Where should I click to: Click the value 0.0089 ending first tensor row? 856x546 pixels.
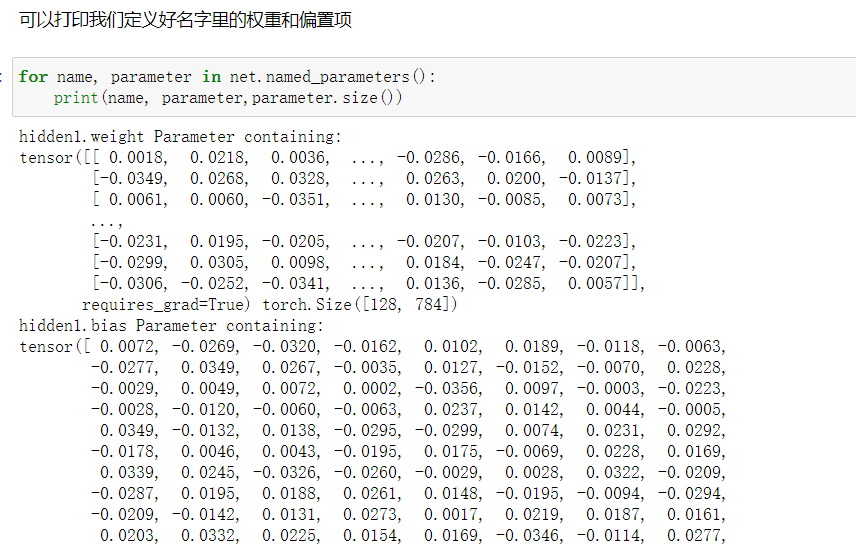pos(595,157)
